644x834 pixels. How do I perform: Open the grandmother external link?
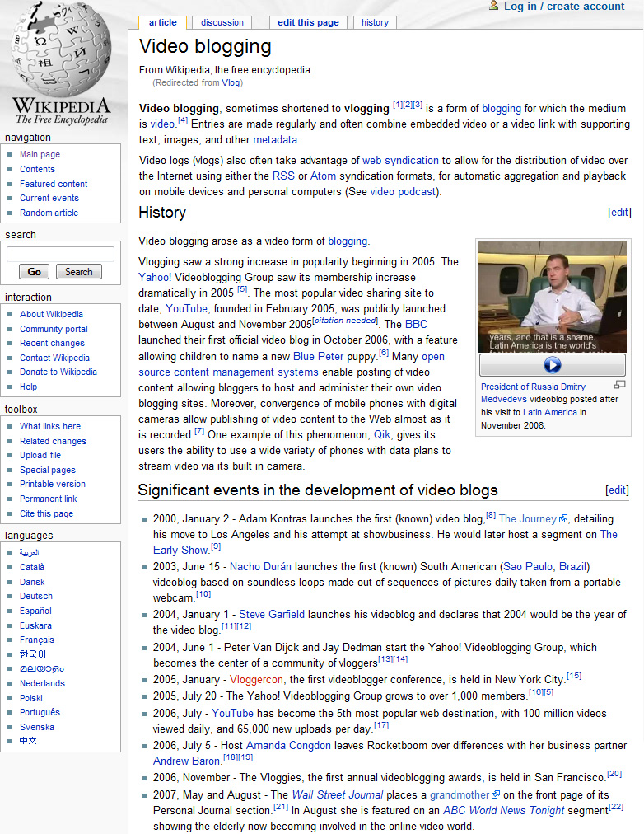tap(464, 794)
